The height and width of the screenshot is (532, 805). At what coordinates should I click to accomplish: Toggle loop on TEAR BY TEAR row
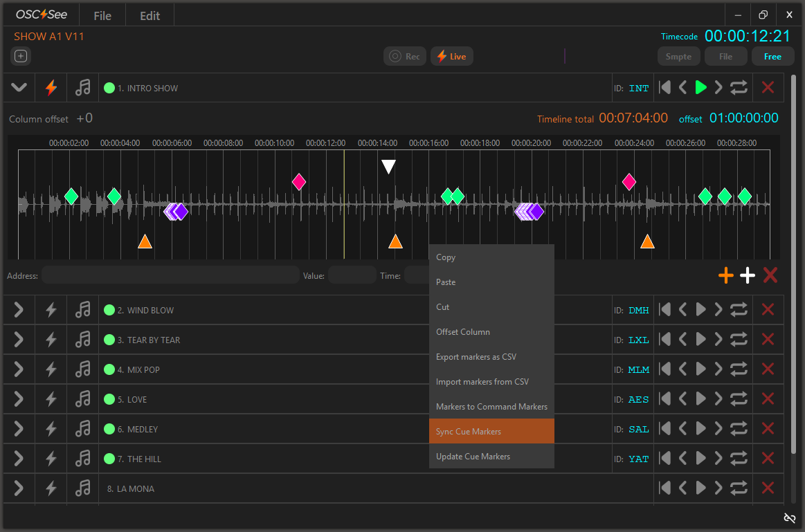pyautogui.click(x=739, y=339)
